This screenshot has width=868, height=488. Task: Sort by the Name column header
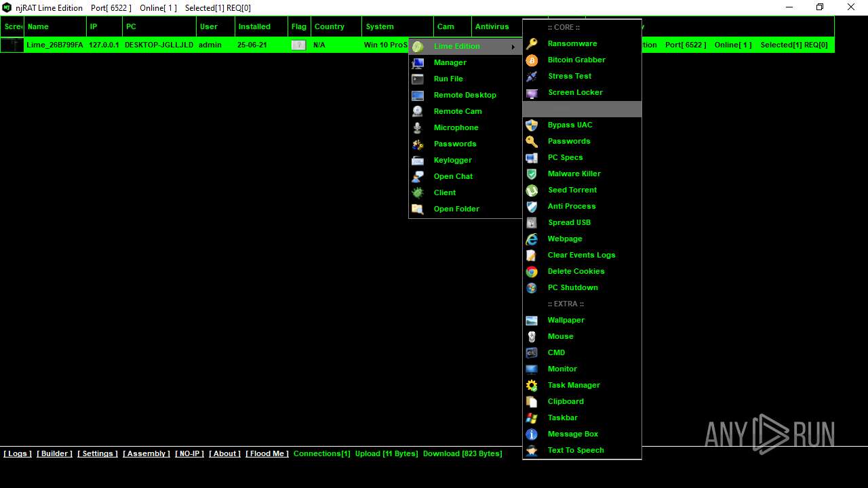(x=55, y=26)
